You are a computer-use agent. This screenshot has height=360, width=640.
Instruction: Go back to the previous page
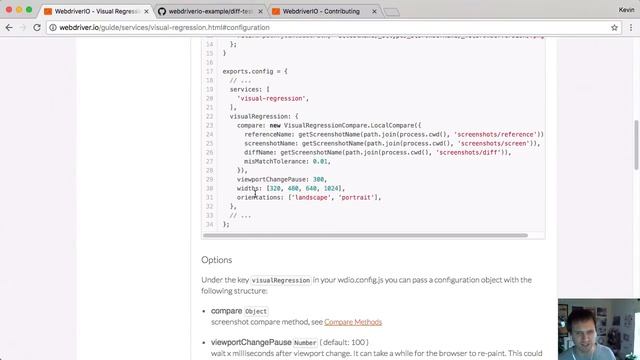[x=9, y=27]
